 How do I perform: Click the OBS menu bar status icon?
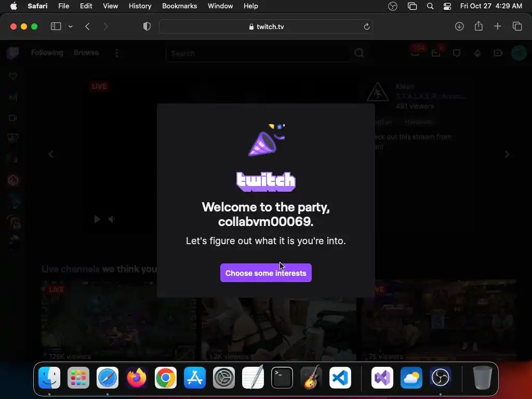tap(393, 6)
